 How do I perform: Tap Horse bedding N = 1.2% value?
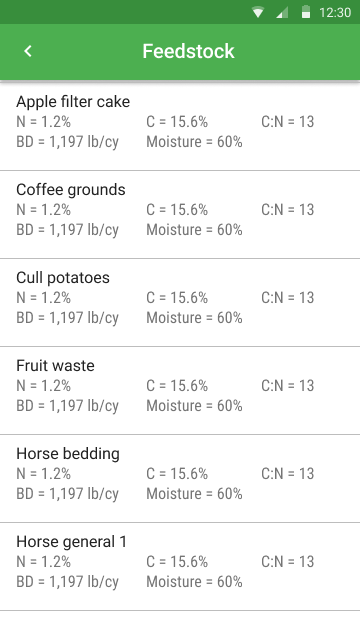tap(43, 474)
